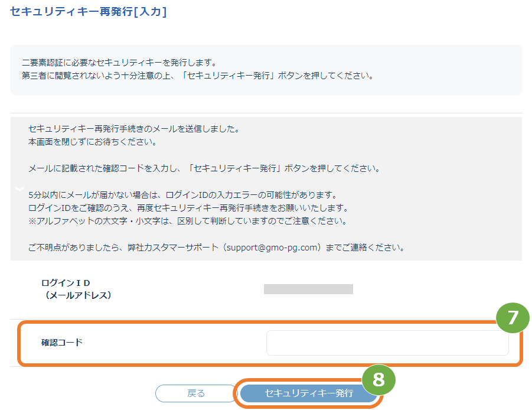
Task: Select the support@gmo-pg.com email address text
Action: (272, 248)
